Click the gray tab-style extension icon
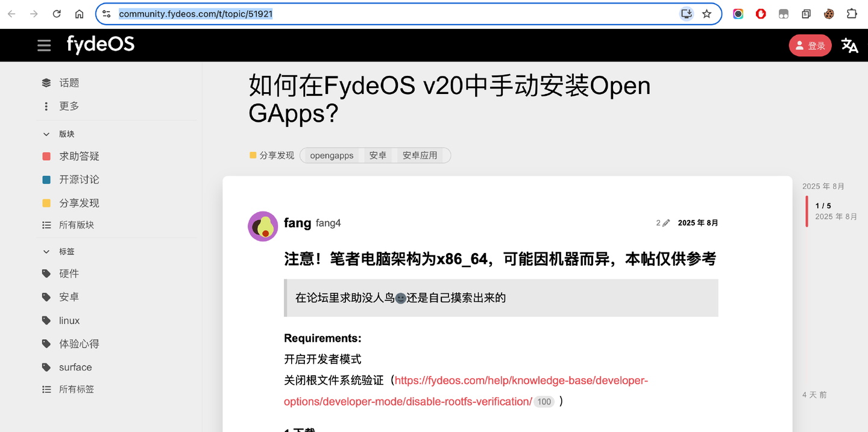The height and width of the screenshot is (432, 868). coord(784,14)
